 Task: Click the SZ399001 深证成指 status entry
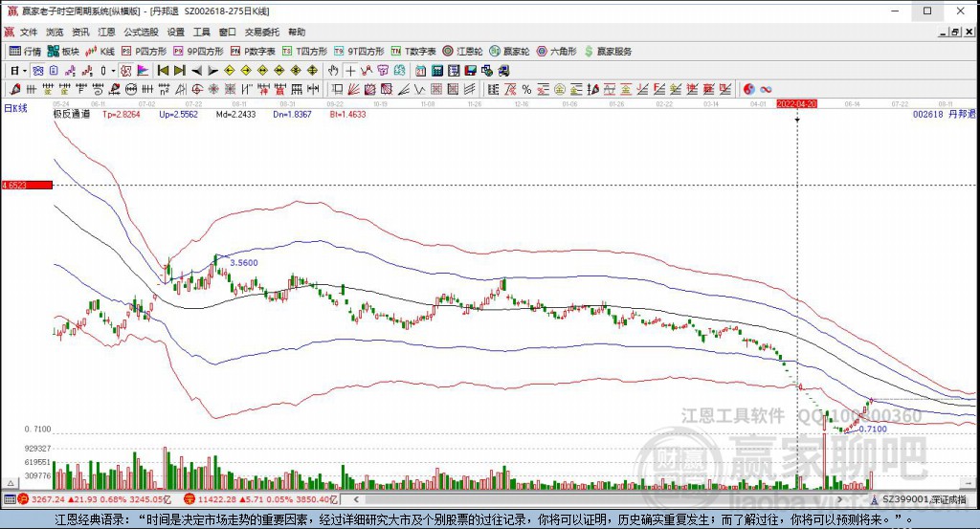(x=918, y=499)
